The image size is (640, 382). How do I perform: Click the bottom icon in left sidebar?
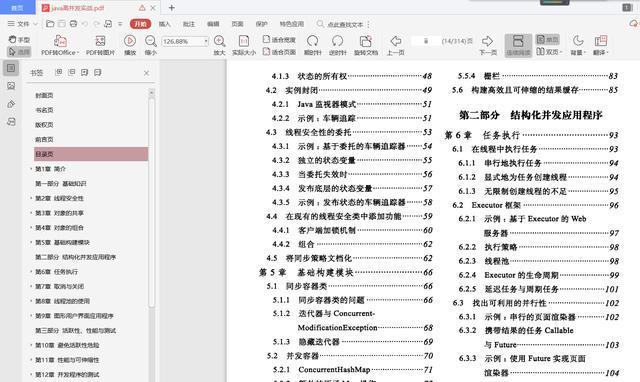(x=11, y=122)
